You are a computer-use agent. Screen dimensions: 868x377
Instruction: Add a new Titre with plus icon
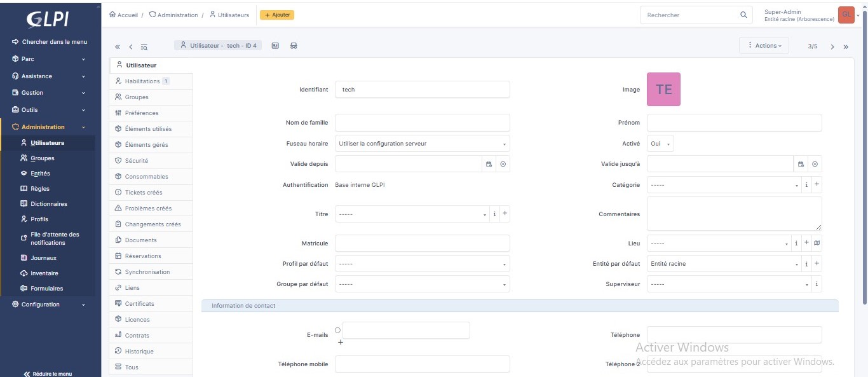pos(505,214)
